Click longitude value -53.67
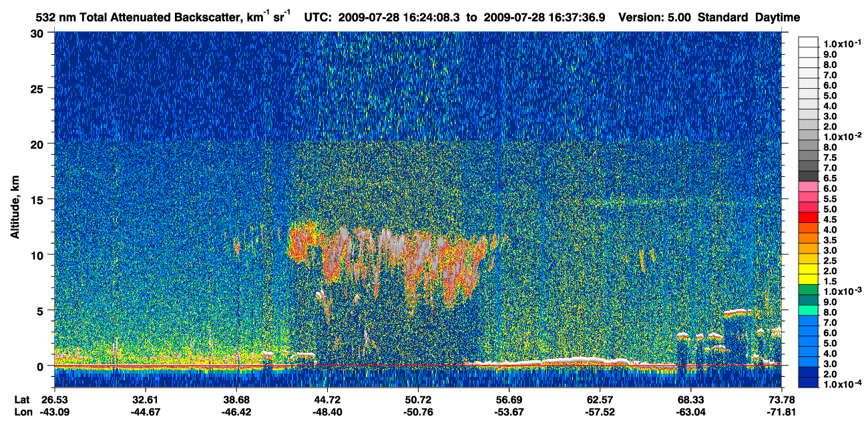The width and height of the screenshot is (868, 445). tap(508, 412)
